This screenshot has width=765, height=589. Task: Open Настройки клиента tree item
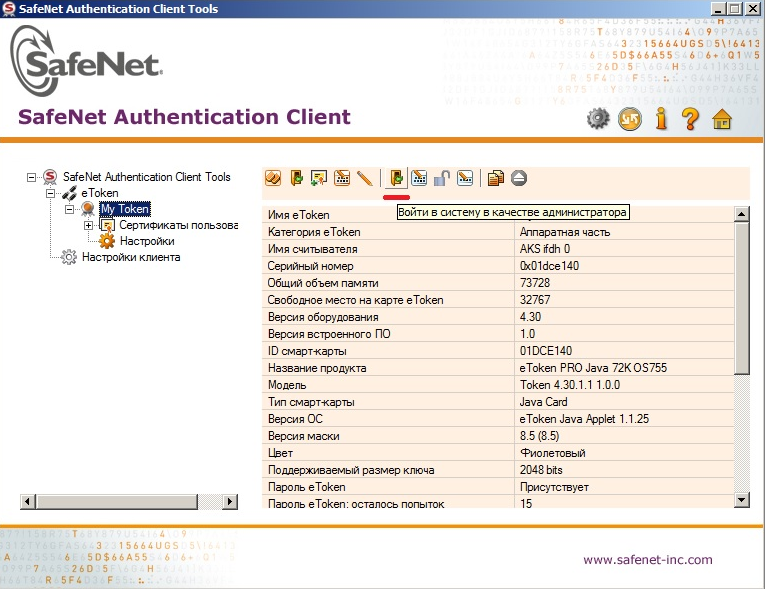point(131,257)
